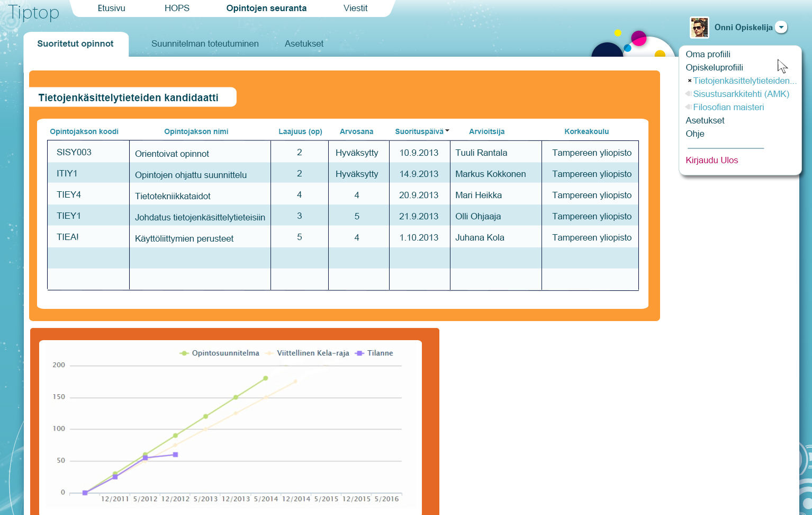
Task: Click Opintojen ohjattu suunnittelu course name
Action: (191, 175)
